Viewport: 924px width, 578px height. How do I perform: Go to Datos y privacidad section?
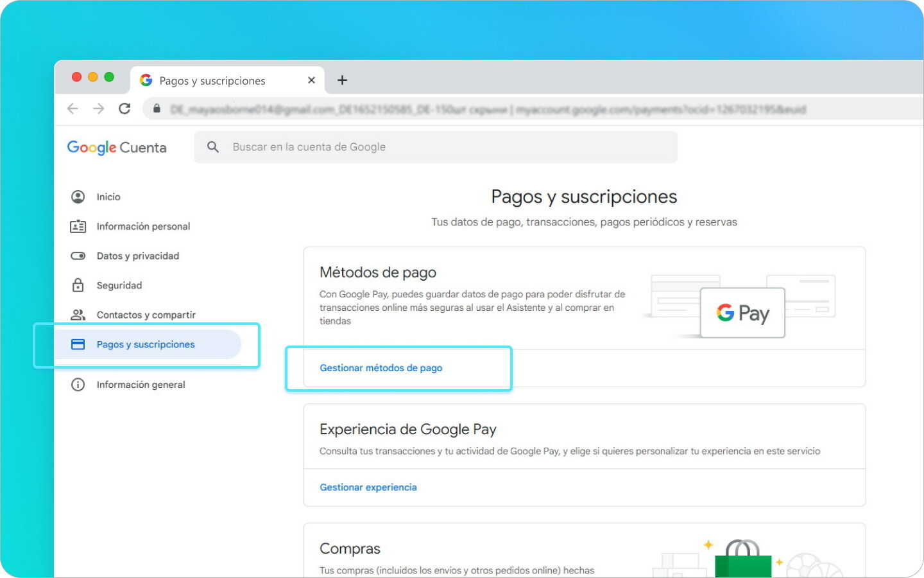click(138, 256)
